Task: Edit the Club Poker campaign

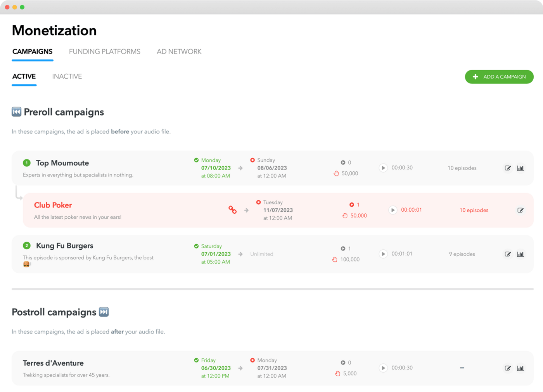Action: (521, 210)
